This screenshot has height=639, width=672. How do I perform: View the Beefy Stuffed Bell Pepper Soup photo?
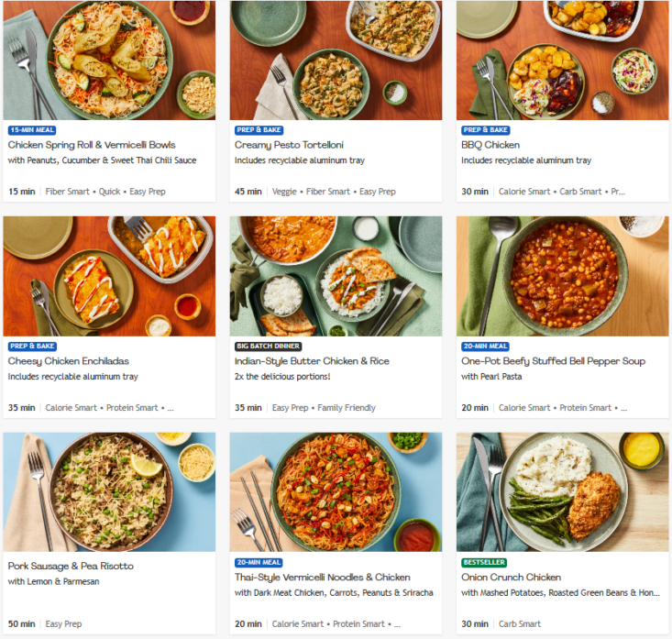coord(562,276)
